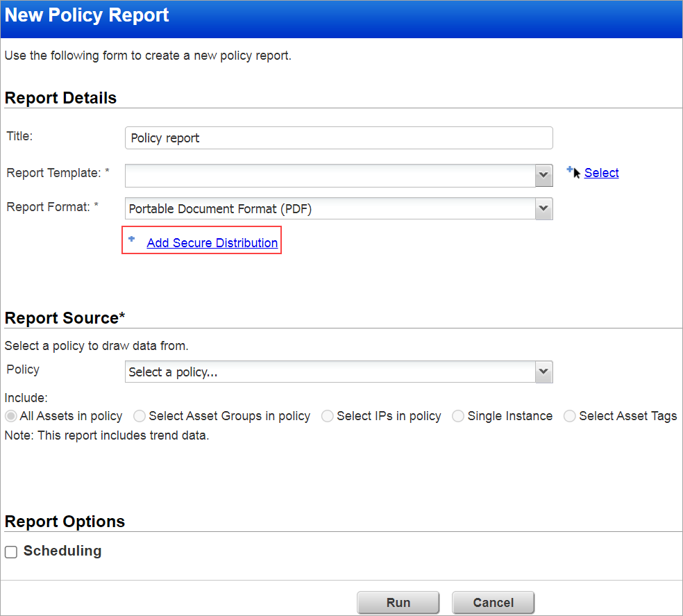Click the Run button to generate the report
Screen dimensions: 683x616
(398, 602)
